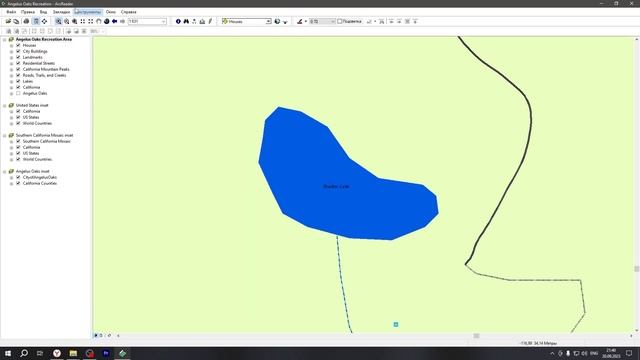The width and height of the screenshot is (640, 360).
Task: Open the notification center icon
Action: (x=629, y=353)
